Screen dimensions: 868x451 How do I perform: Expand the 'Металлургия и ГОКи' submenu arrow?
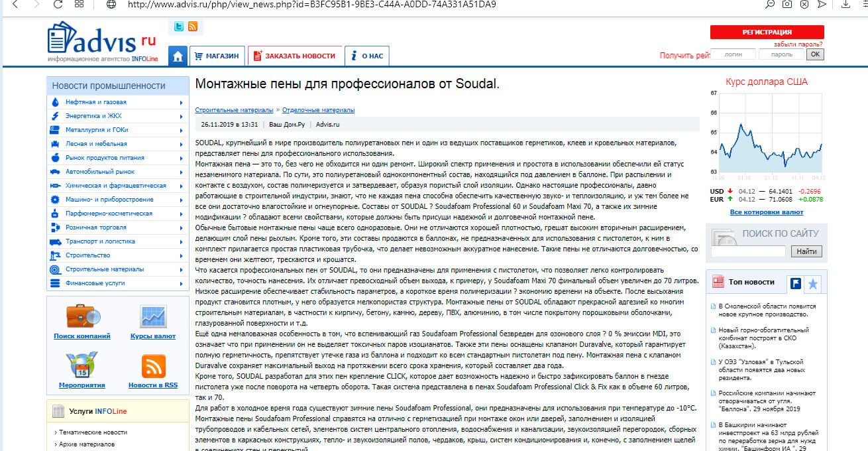(181, 130)
